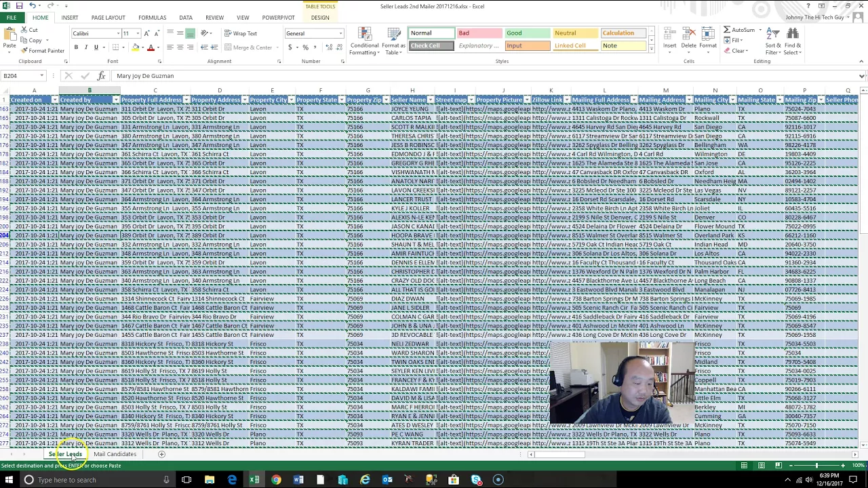Click the Save icon in quick access toolbar
This screenshot has height=488, width=868.
point(20,6)
